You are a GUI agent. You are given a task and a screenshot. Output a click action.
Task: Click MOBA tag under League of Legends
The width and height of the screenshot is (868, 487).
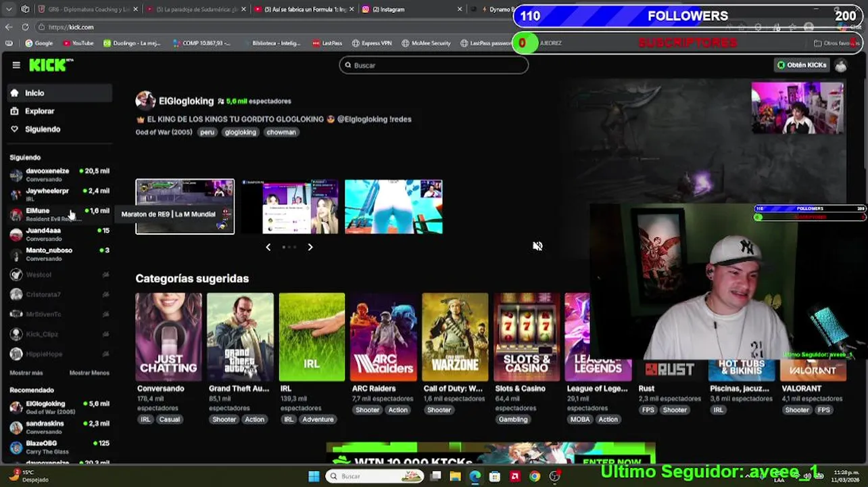point(580,419)
